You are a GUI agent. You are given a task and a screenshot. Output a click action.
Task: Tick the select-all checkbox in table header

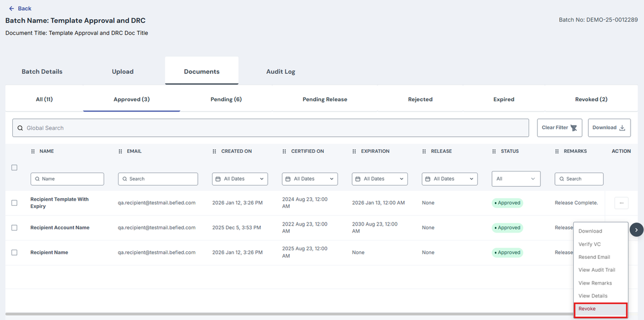14,167
